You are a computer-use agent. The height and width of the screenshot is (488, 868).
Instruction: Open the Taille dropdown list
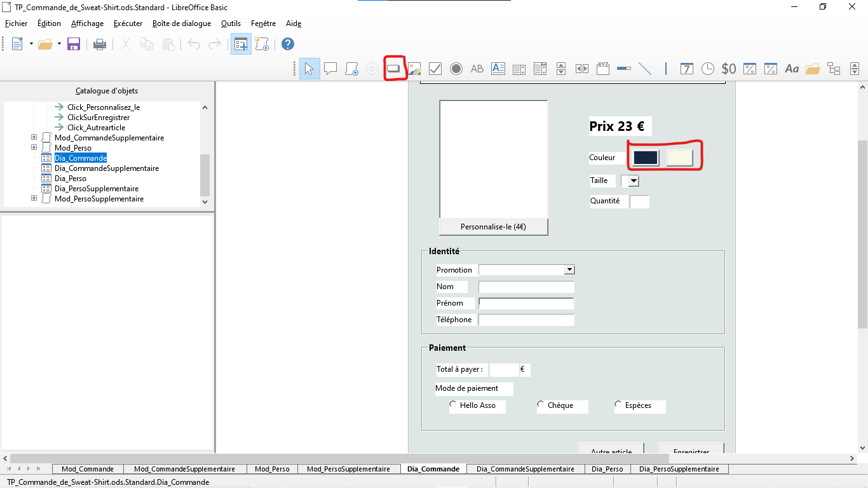point(634,181)
